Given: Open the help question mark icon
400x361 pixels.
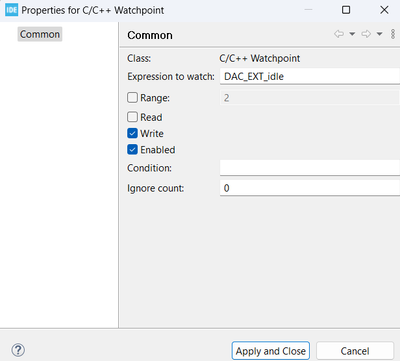Looking at the screenshot, I should [18, 350].
